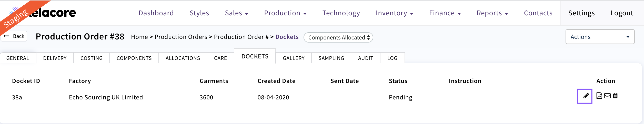Screen dimensions: 644x124
Task: Download docket 38a PDF file icon
Action: [599, 96]
